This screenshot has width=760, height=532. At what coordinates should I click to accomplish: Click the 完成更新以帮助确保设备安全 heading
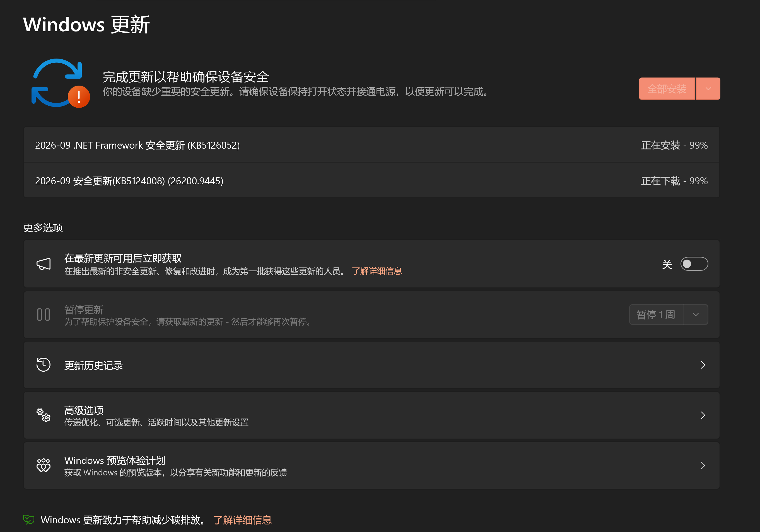[186, 77]
